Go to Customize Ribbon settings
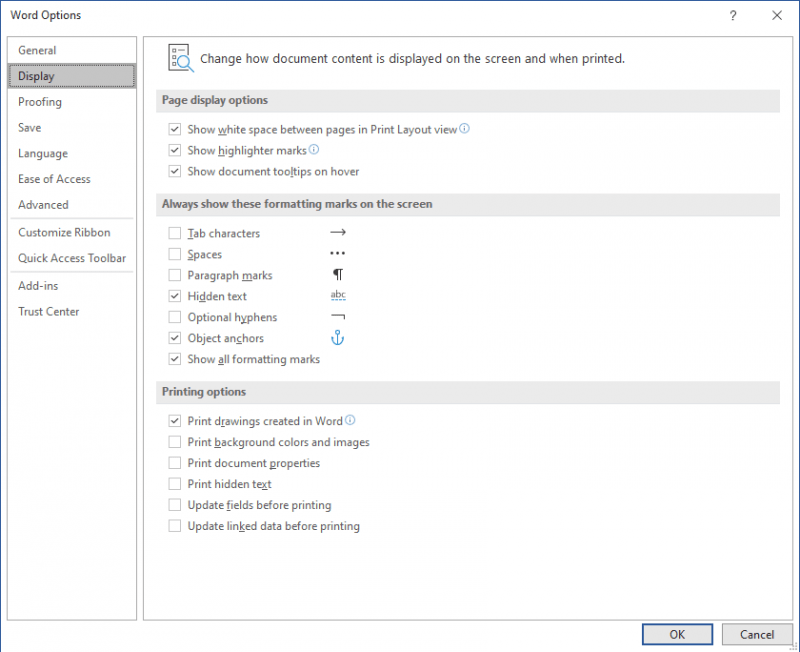The image size is (800, 652). [64, 232]
